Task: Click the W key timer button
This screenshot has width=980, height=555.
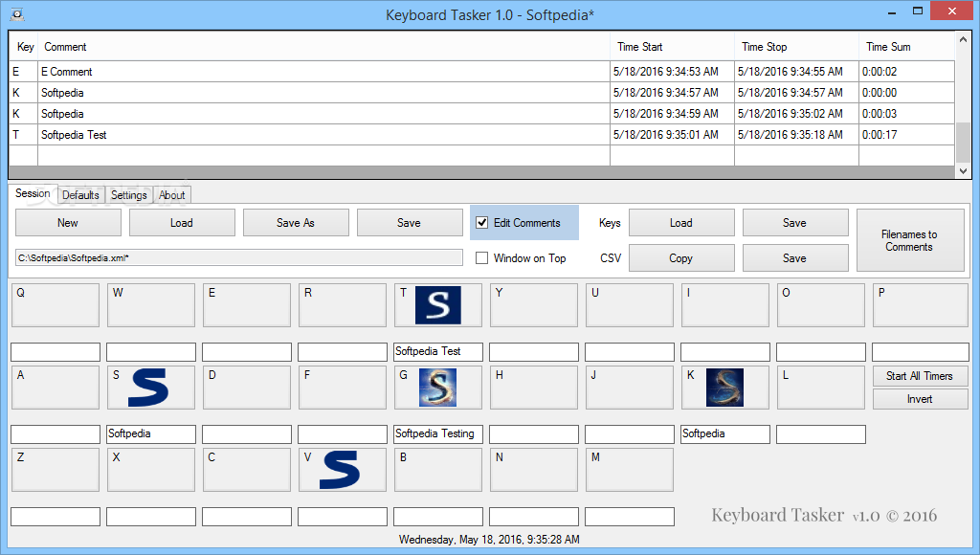Action: click(x=151, y=305)
